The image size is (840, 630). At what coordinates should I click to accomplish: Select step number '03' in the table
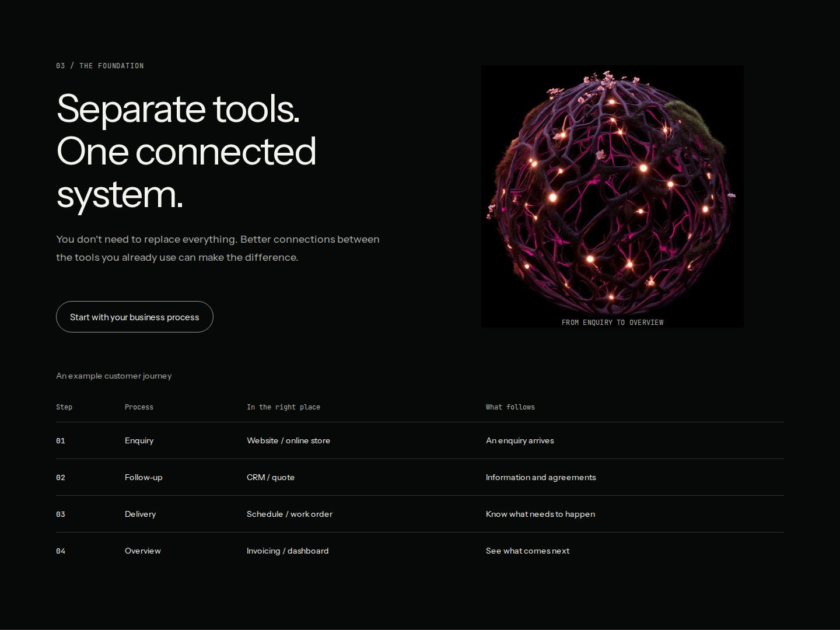(x=61, y=514)
